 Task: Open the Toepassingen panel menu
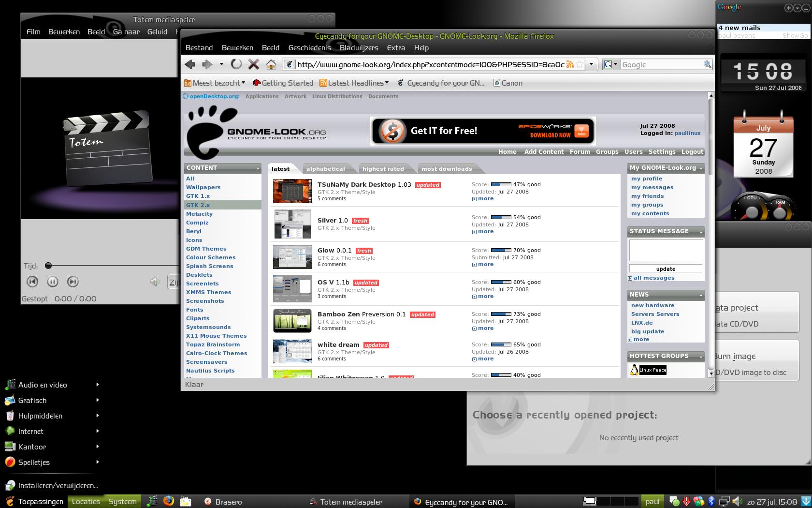pyautogui.click(x=34, y=501)
